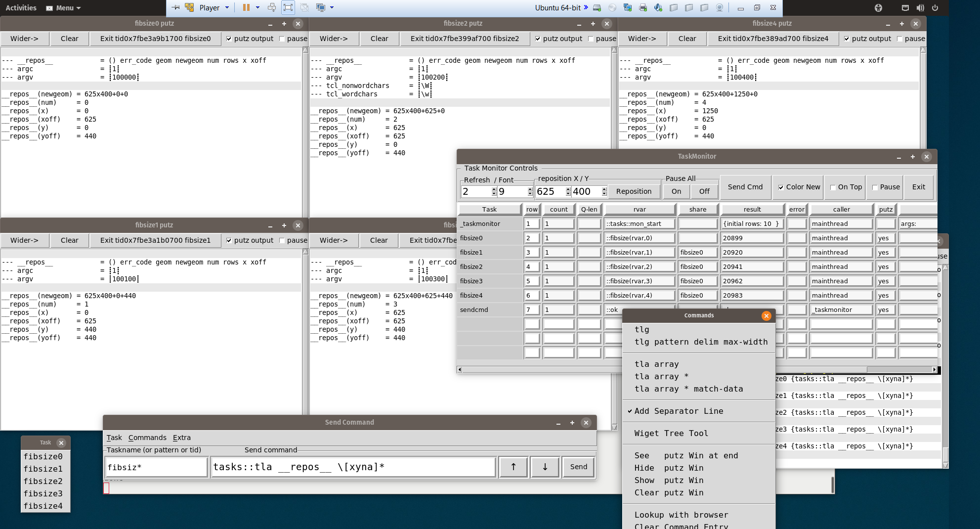
Task: Close the Commands popup with orange X
Action: (766, 315)
